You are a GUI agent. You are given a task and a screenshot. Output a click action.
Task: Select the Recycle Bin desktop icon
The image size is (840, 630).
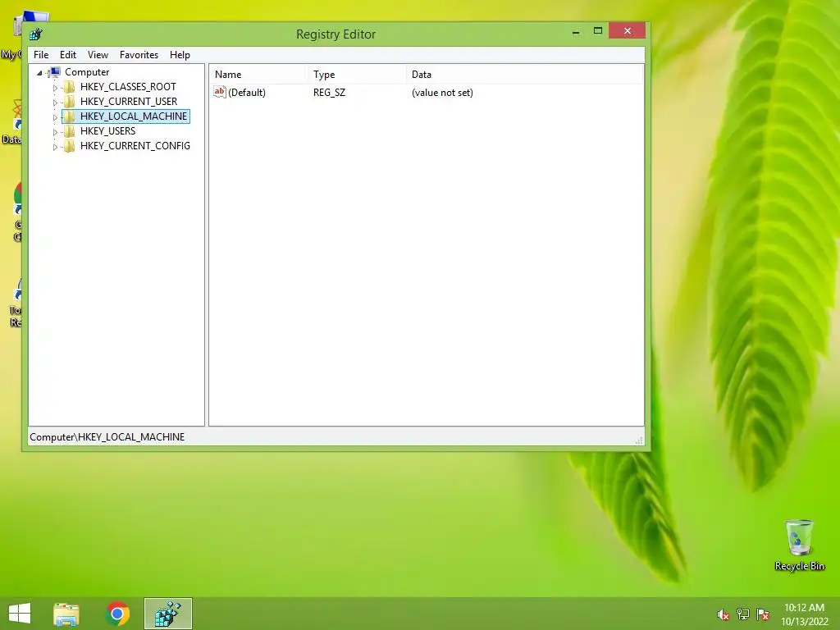tap(799, 546)
